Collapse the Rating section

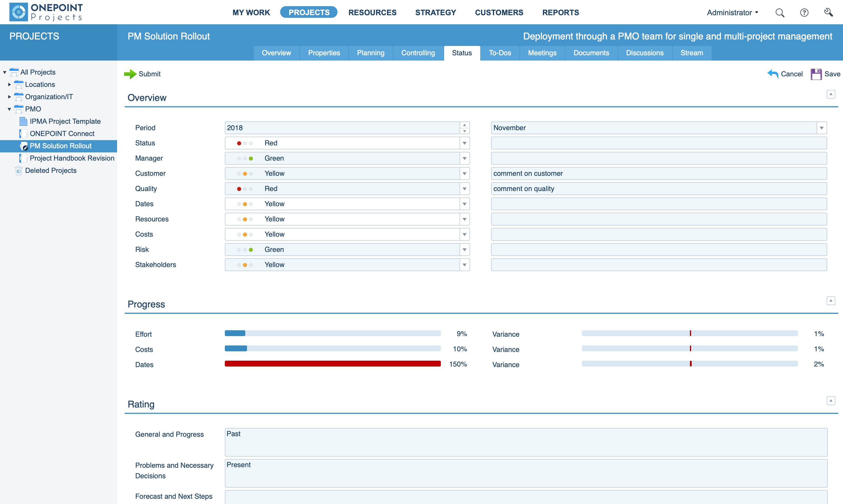(x=831, y=401)
